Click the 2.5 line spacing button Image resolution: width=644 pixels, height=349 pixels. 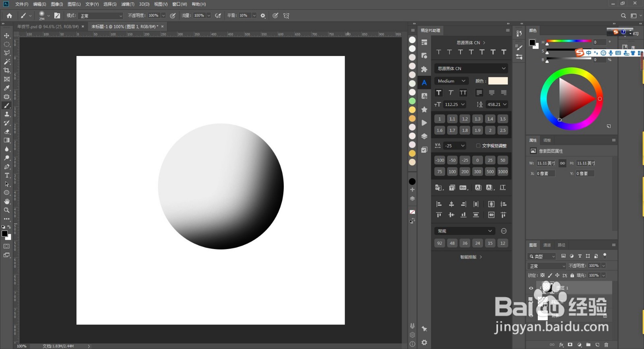(503, 130)
